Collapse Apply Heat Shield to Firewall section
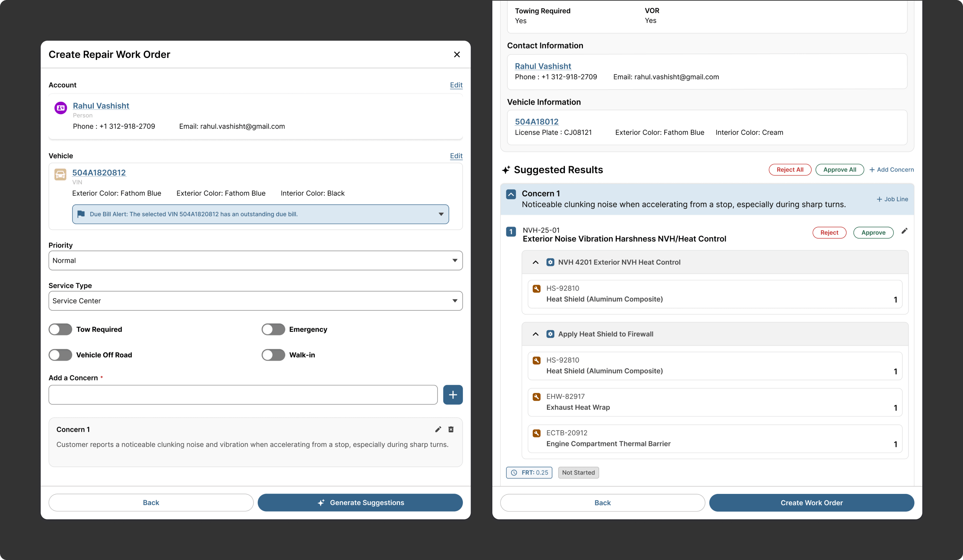This screenshot has height=560, width=963. [x=535, y=334]
